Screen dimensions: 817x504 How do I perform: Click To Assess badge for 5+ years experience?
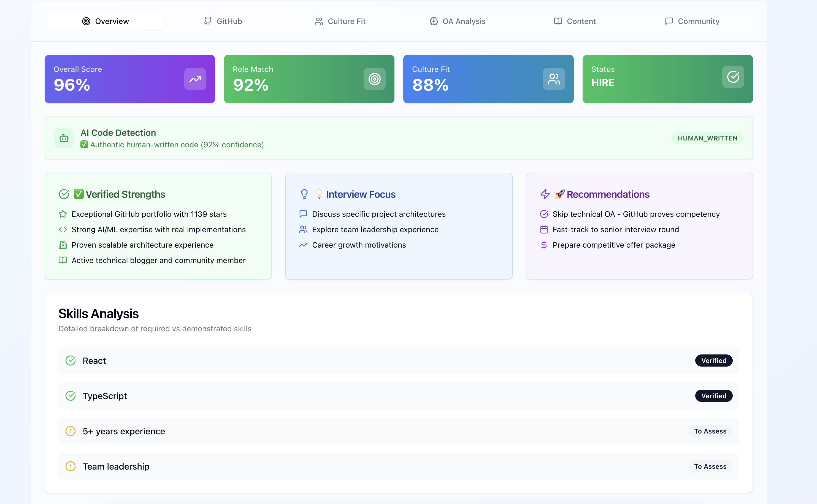tap(710, 431)
